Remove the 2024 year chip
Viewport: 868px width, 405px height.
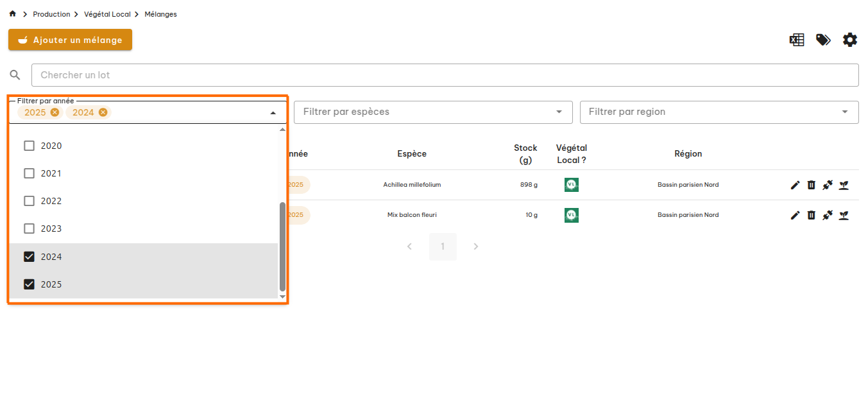tap(103, 112)
